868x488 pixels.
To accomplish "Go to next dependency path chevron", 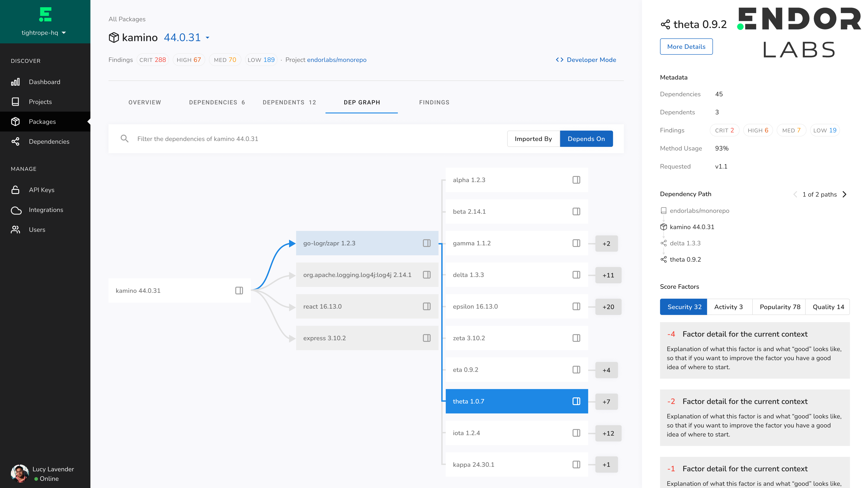I will [x=844, y=194].
